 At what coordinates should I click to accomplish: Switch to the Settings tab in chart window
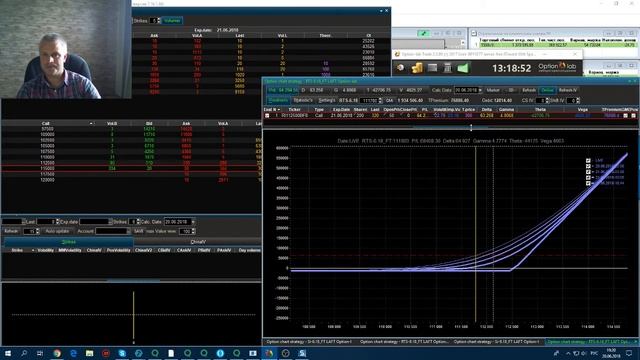(x=327, y=100)
